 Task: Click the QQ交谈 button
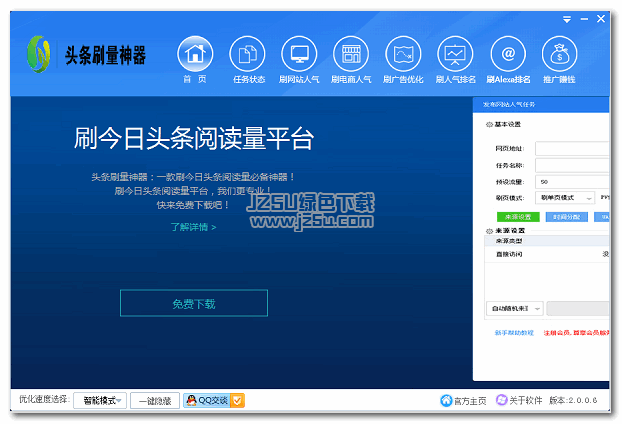point(213,400)
